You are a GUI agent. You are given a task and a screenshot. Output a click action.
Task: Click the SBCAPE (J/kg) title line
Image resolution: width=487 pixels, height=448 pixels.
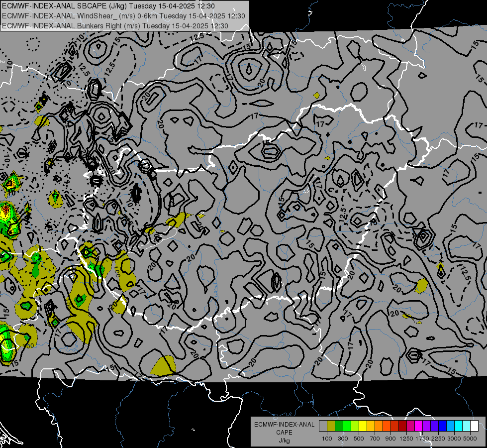108,6
